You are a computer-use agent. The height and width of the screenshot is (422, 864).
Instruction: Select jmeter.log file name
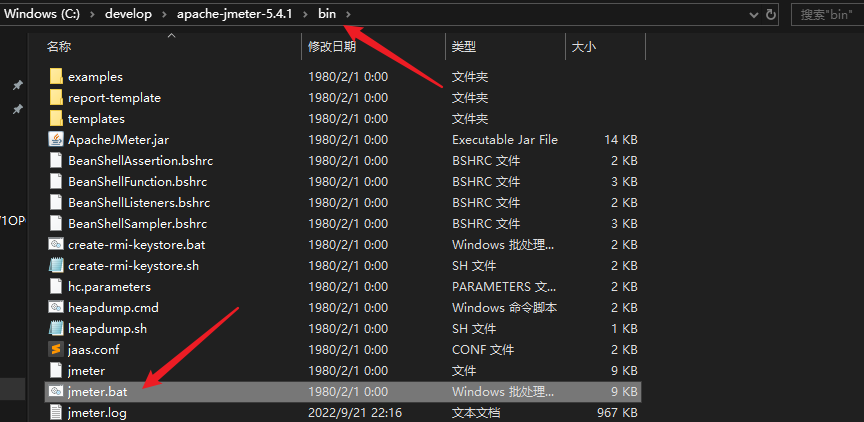pos(98,413)
